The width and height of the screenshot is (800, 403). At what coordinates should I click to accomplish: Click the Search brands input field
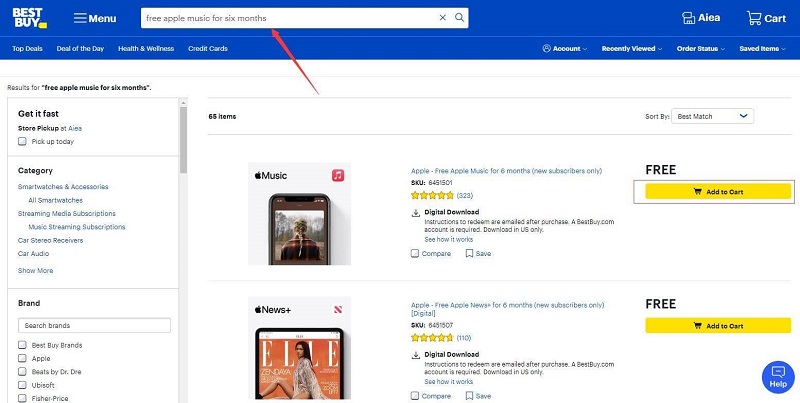[x=94, y=326]
